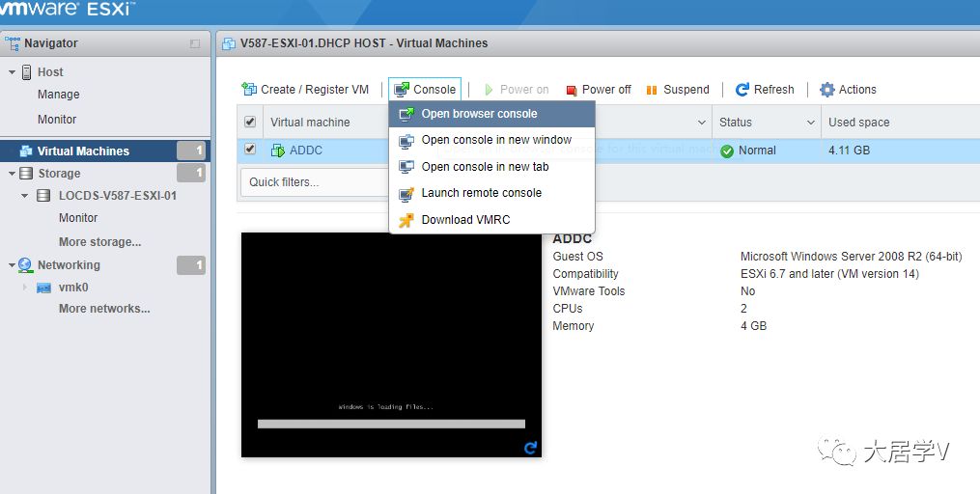Click the Virtual Machines count badge

pos(191,151)
